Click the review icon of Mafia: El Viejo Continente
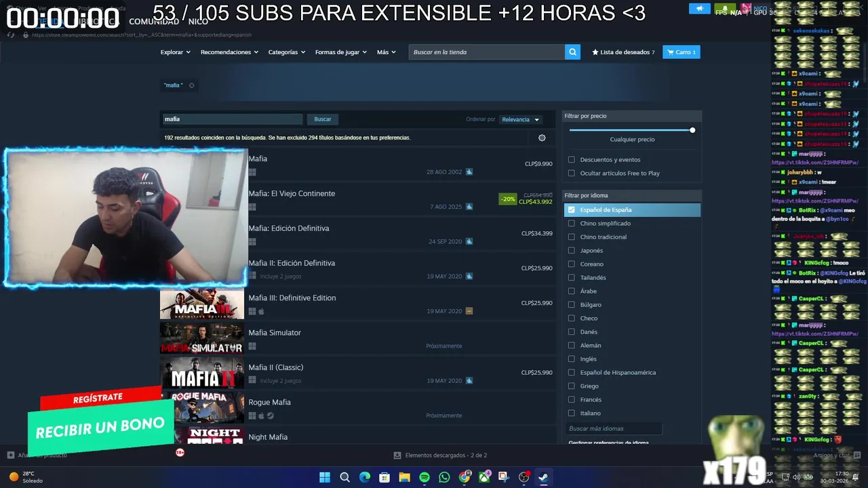The image size is (868, 488). click(469, 207)
